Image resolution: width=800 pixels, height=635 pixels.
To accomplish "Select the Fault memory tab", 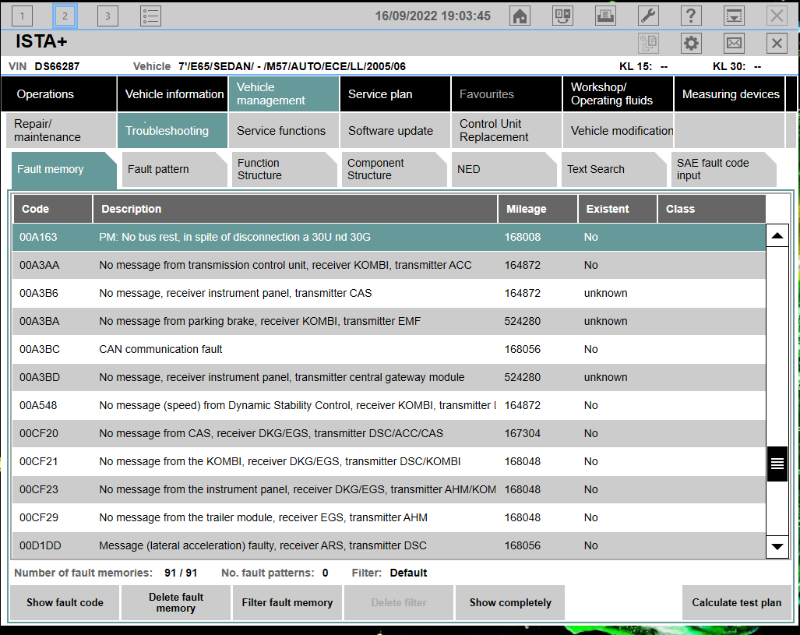I will point(64,169).
